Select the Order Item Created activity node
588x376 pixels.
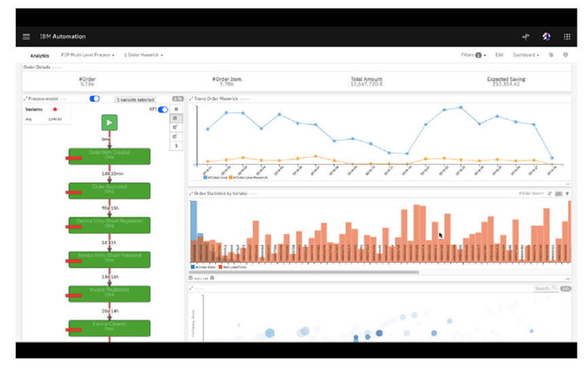[109, 156]
